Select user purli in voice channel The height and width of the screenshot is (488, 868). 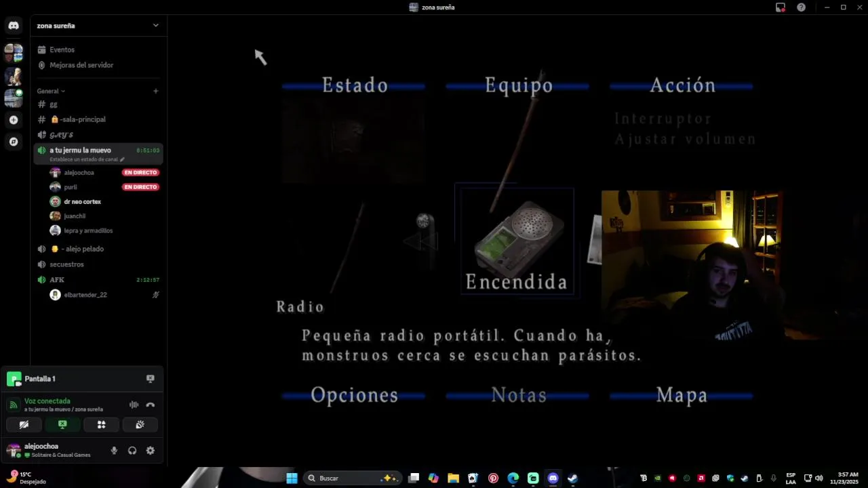click(71, 187)
